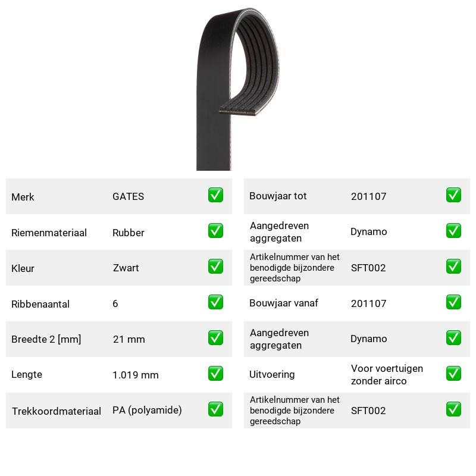The image size is (476, 476).
Task: Click the ribbed belt product image
Action: [237, 89]
